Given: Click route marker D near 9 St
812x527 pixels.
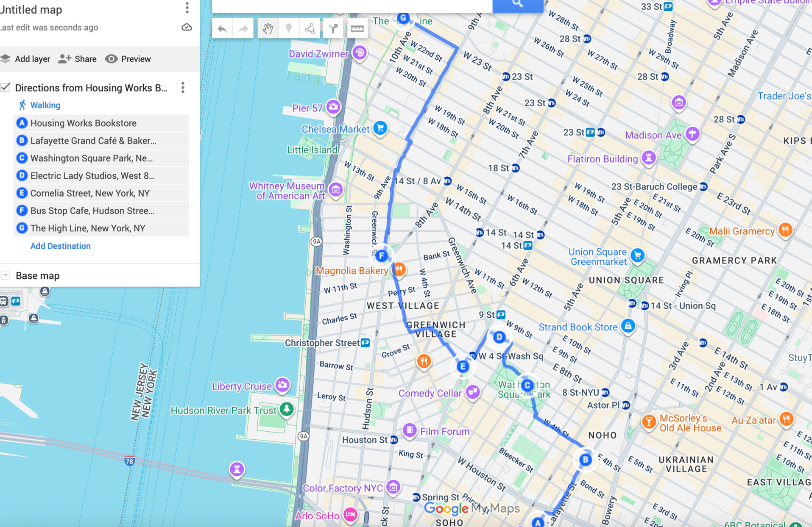Looking at the screenshot, I should [499, 337].
